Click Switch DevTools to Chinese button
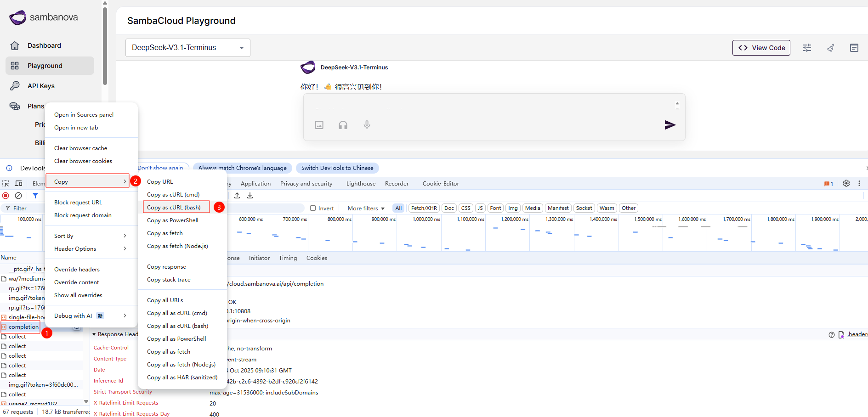The height and width of the screenshot is (417, 868). (337, 168)
